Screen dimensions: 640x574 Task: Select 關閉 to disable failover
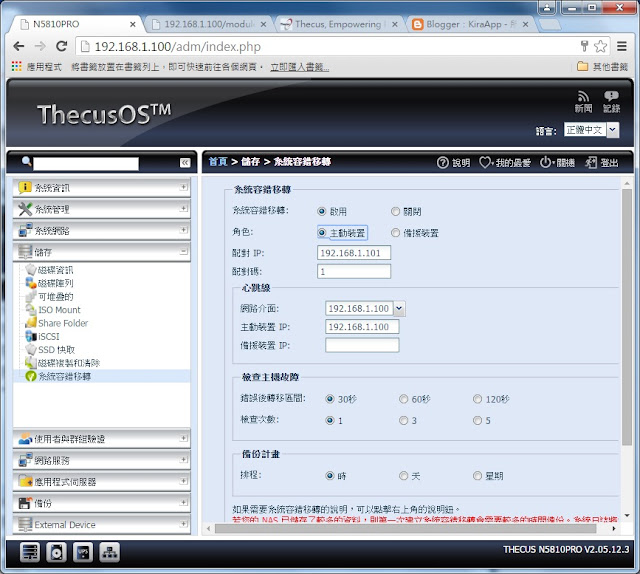click(x=395, y=211)
